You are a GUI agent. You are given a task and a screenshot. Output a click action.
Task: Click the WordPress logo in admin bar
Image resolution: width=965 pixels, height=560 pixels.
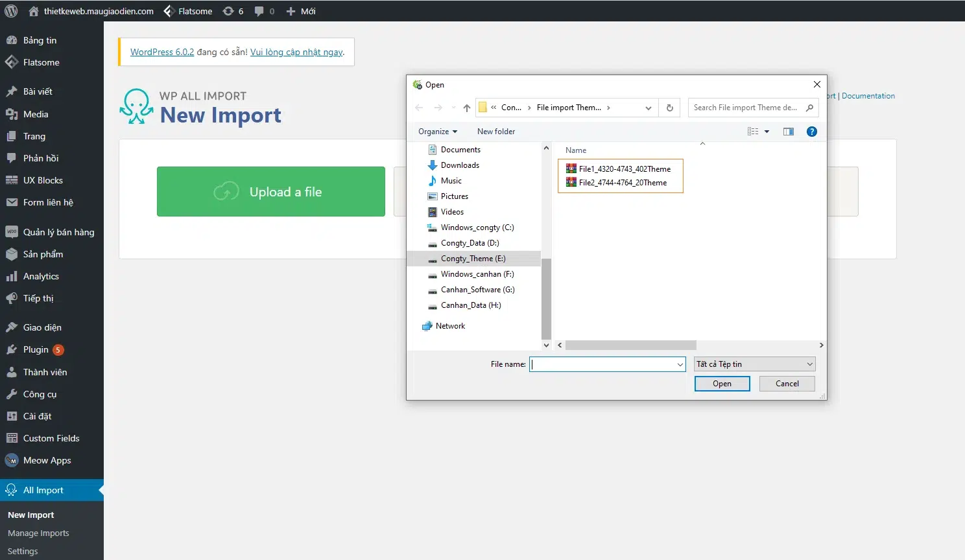(11, 11)
